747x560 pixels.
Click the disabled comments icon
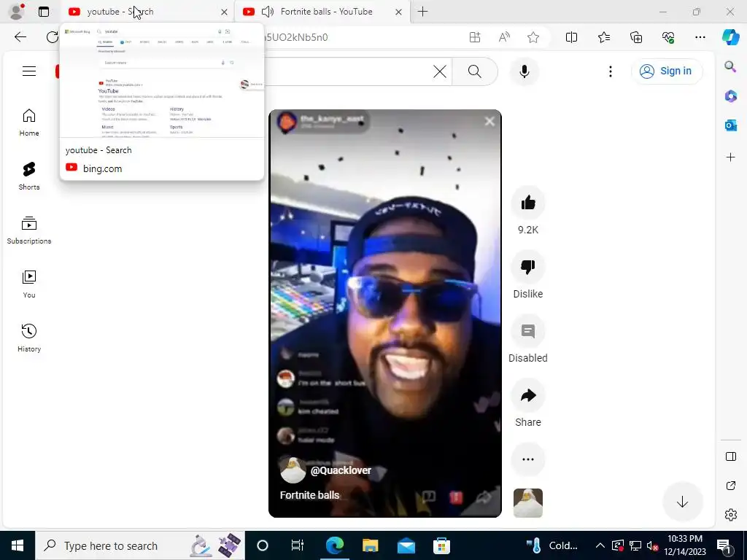[x=528, y=331]
